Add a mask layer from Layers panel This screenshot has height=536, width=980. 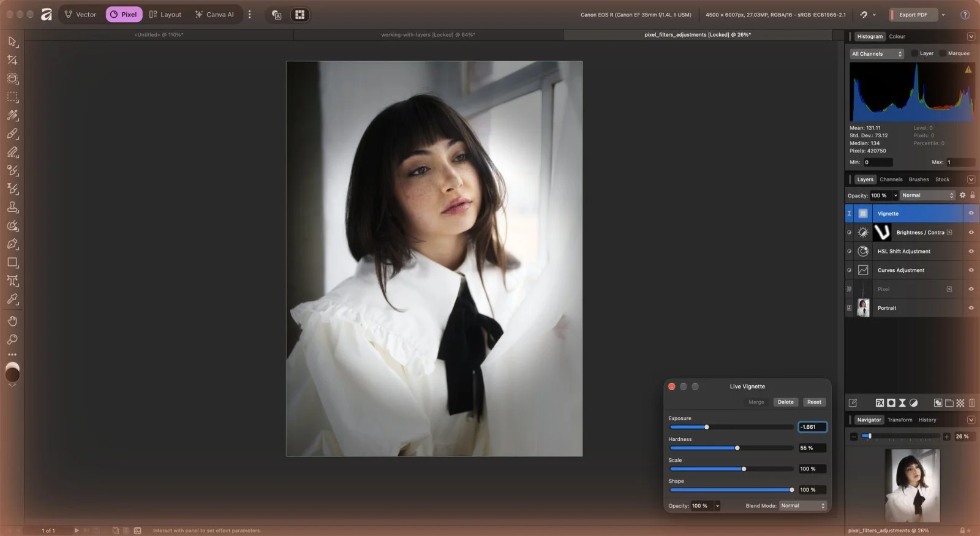(891, 402)
